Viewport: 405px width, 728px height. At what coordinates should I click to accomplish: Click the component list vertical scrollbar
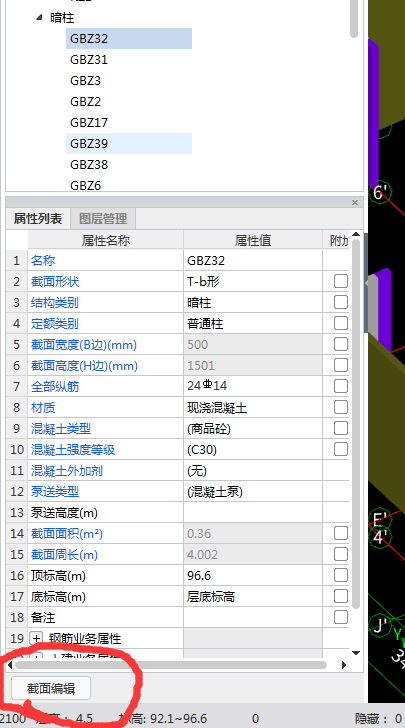[354, 19]
